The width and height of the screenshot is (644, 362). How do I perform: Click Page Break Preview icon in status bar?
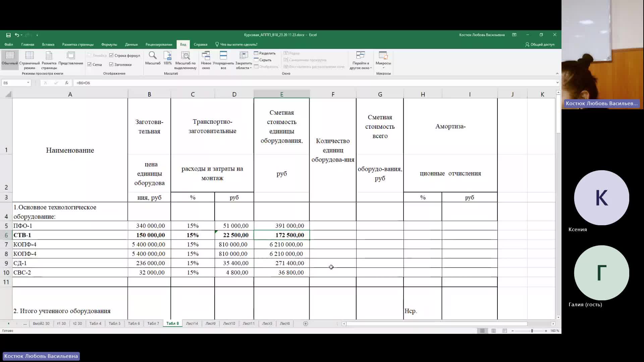[x=505, y=331]
